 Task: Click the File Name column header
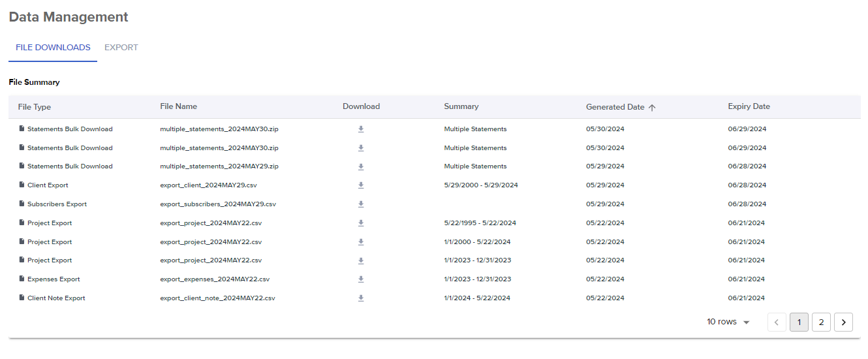point(178,106)
